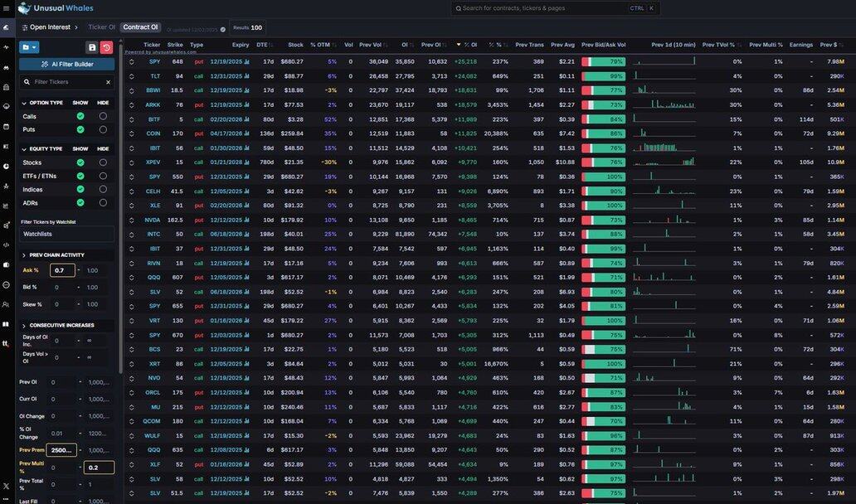The width and height of the screenshot is (856, 504).
Task: Click the NVDA ticker link
Action: (x=153, y=220)
